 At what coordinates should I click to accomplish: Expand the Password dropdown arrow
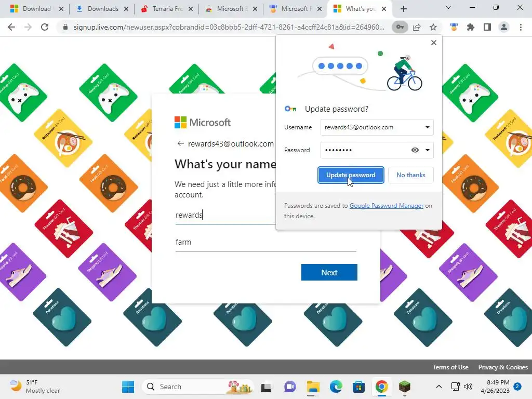click(x=428, y=150)
